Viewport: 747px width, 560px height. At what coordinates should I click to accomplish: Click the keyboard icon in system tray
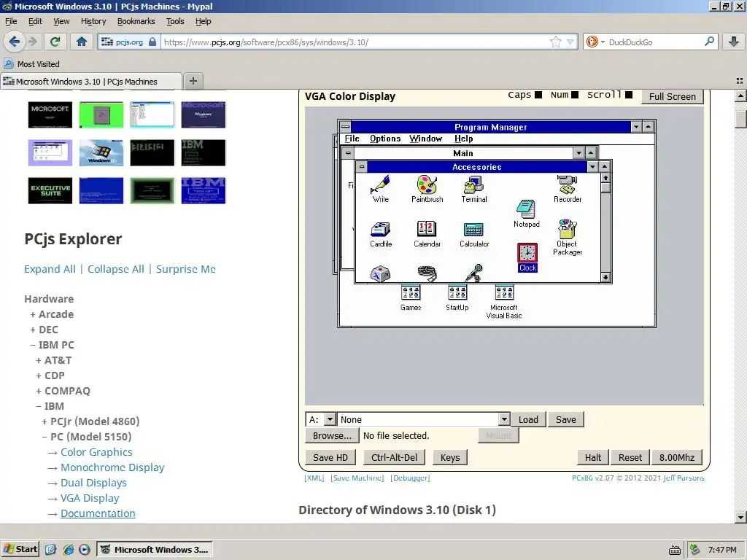click(x=675, y=551)
